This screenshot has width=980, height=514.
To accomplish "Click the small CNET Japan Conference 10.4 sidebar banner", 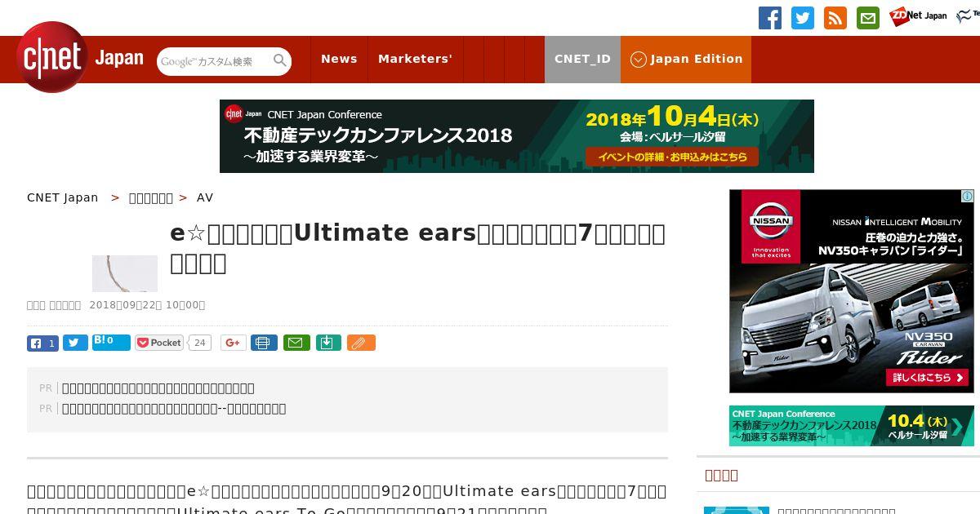I will tap(852, 426).
